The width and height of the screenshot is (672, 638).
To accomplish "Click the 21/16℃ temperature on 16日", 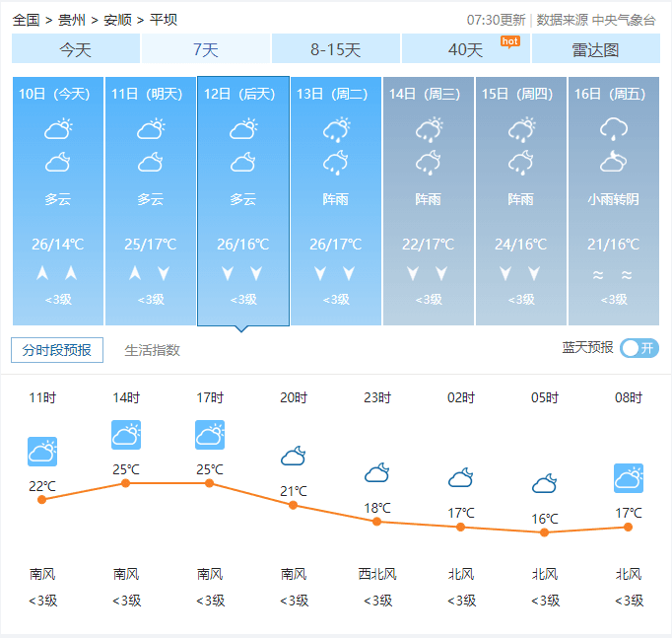I will pos(614,245).
